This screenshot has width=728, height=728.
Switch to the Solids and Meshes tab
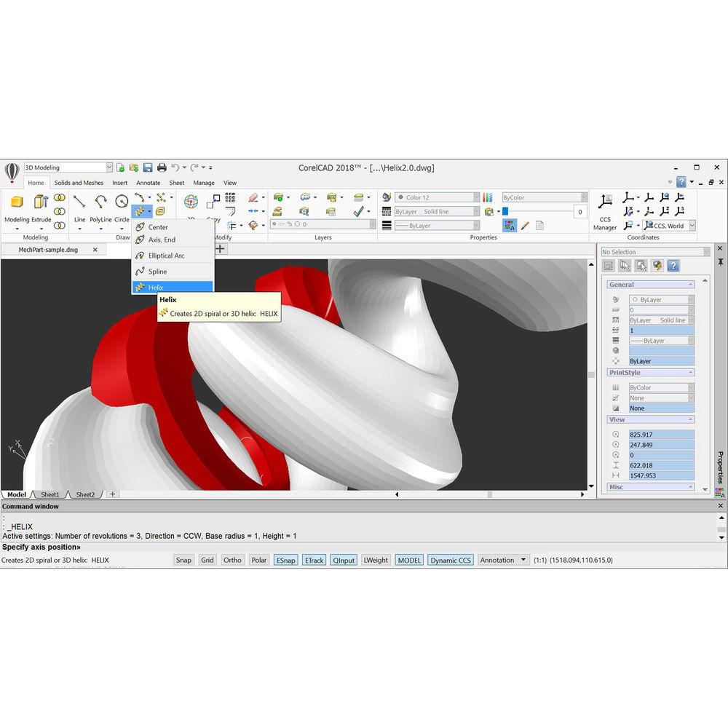click(x=79, y=183)
